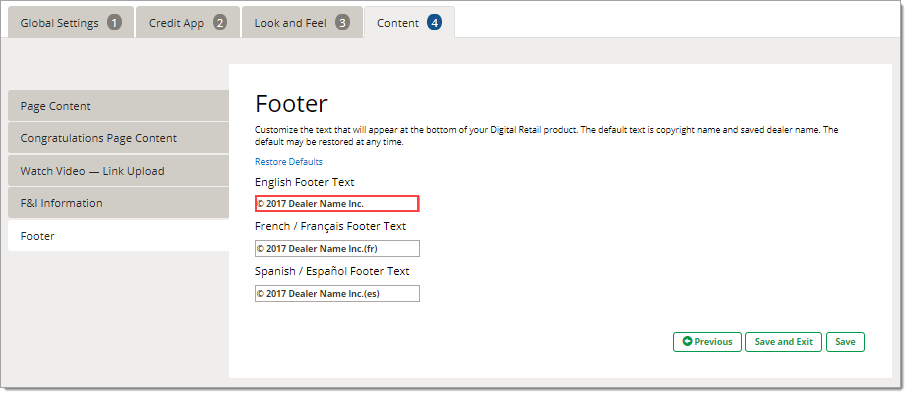
Task: Go back with the Previous button
Action: [x=708, y=342]
